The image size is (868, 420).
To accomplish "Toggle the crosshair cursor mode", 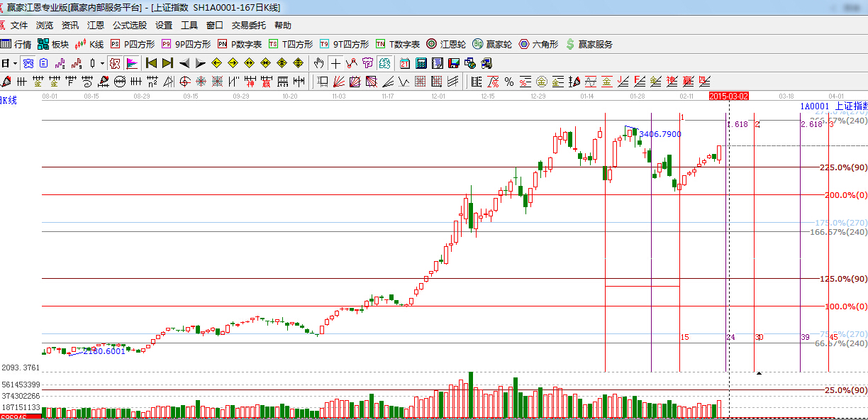I will (x=337, y=62).
